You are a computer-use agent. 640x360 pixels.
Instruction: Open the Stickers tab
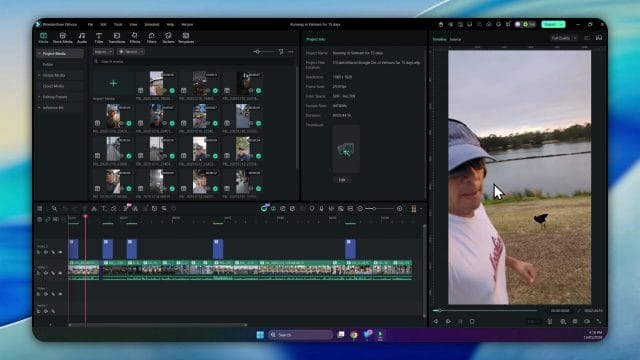coord(168,38)
